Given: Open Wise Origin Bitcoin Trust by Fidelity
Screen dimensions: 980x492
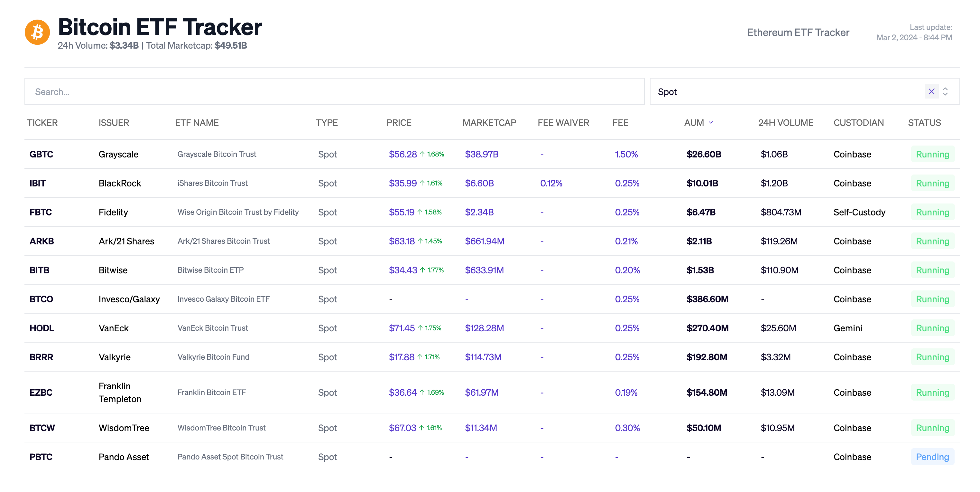Looking at the screenshot, I should (x=238, y=212).
